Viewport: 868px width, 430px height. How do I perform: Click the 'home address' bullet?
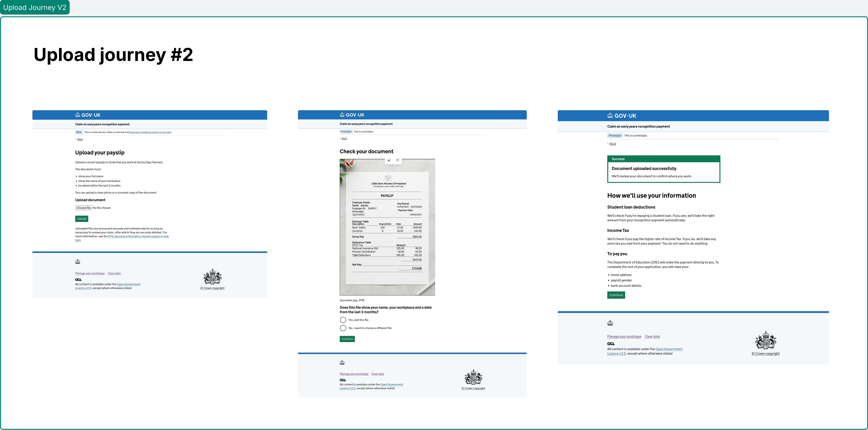click(x=621, y=275)
